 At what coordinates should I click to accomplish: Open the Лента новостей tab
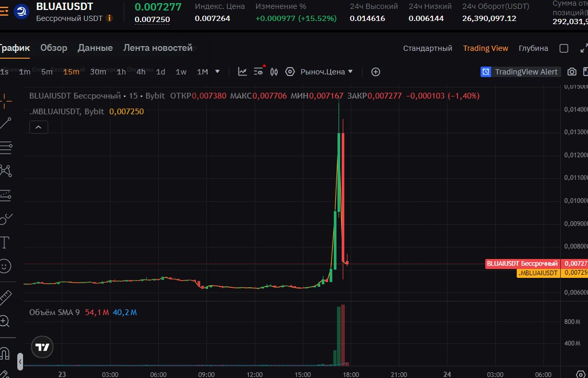[158, 48]
